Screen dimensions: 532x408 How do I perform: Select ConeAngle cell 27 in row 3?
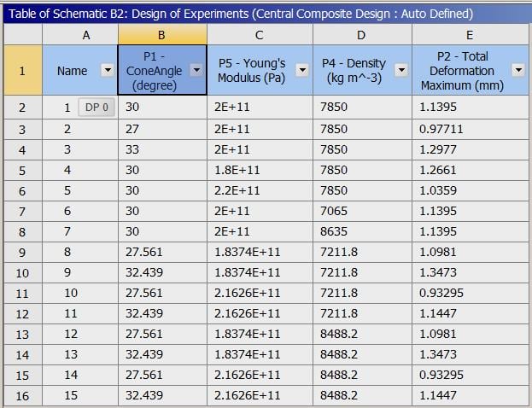(162, 129)
